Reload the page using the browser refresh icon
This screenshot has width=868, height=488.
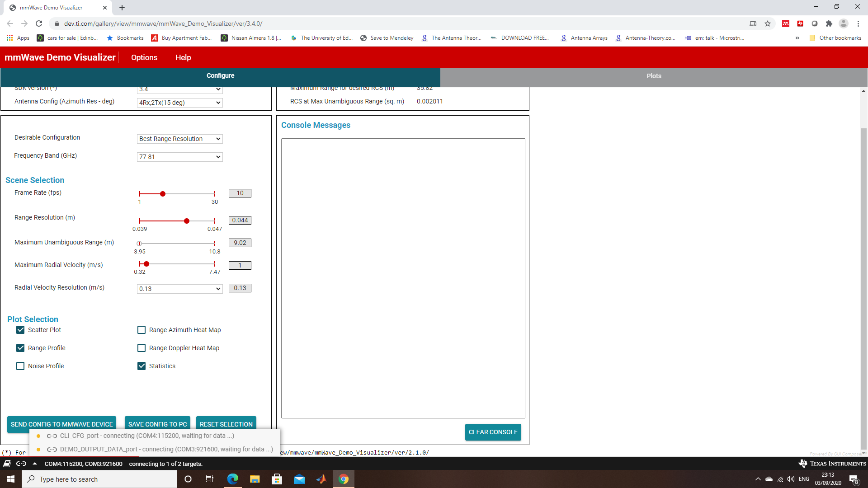[39, 23]
